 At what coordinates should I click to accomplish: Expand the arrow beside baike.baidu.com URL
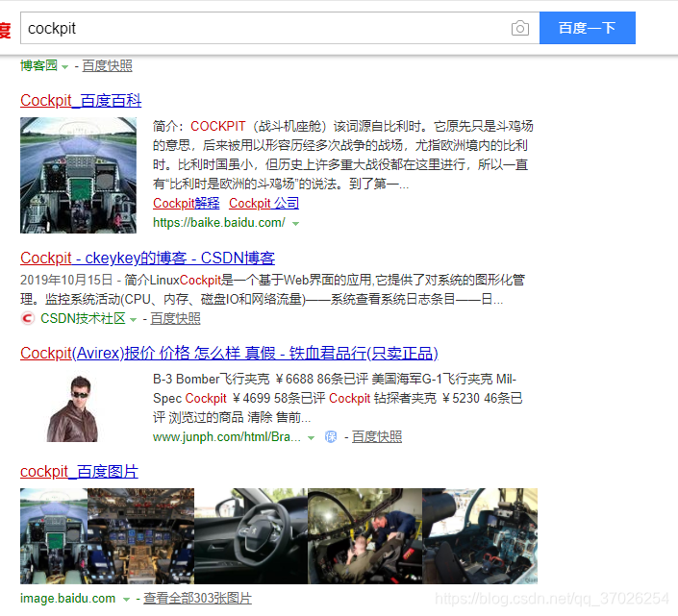(296, 224)
